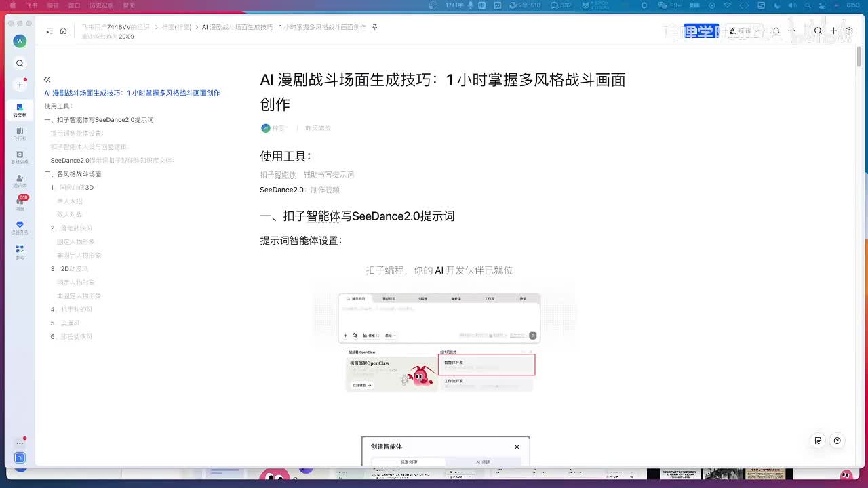Click the heading 使用工具: in document
Screen dimensions: 868x488
tap(285, 156)
